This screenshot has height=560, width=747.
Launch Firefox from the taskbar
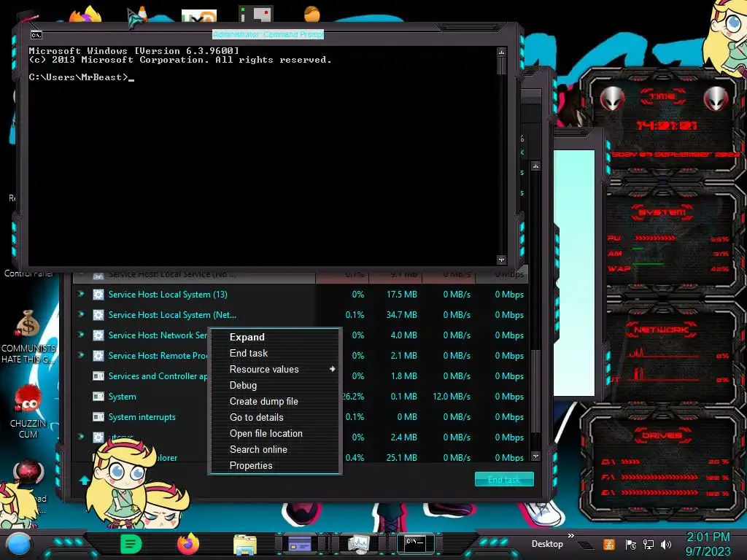click(188, 544)
